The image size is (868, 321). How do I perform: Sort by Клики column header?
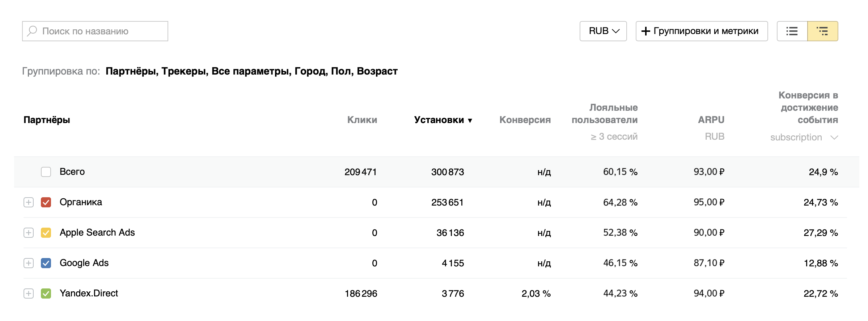[362, 120]
